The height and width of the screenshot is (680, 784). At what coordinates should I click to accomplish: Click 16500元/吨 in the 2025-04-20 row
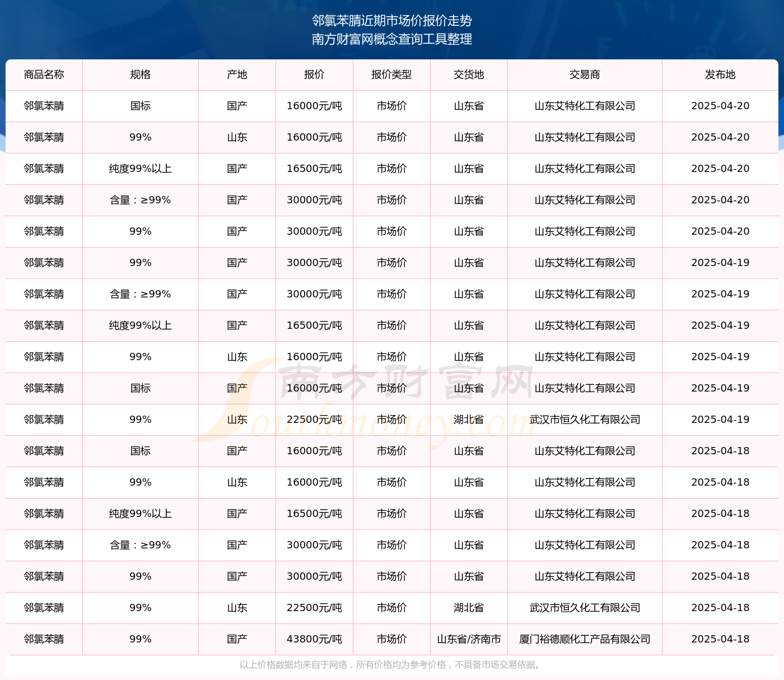pos(315,169)
